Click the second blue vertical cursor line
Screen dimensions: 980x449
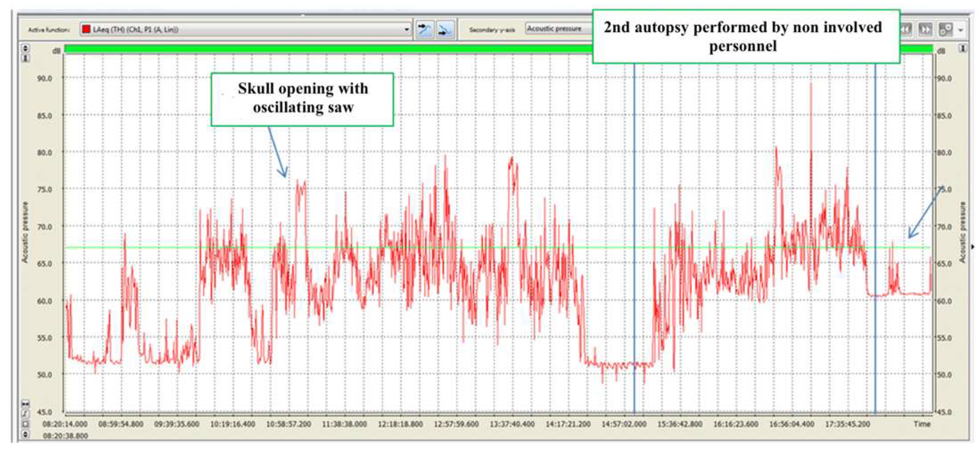click(x=875, y=228)
